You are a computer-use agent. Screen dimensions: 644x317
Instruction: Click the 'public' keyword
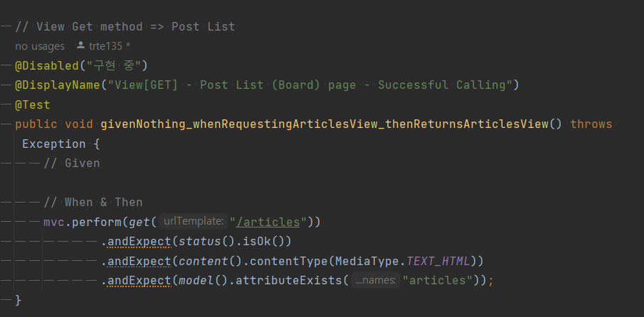pyautogui.click(x=36, y=124)
